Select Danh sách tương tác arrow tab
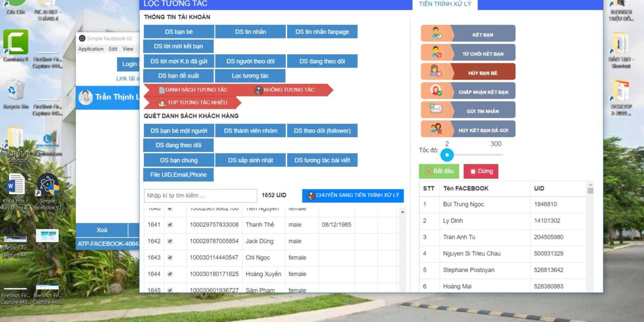The image size is (644, 322). coord(192,89)
